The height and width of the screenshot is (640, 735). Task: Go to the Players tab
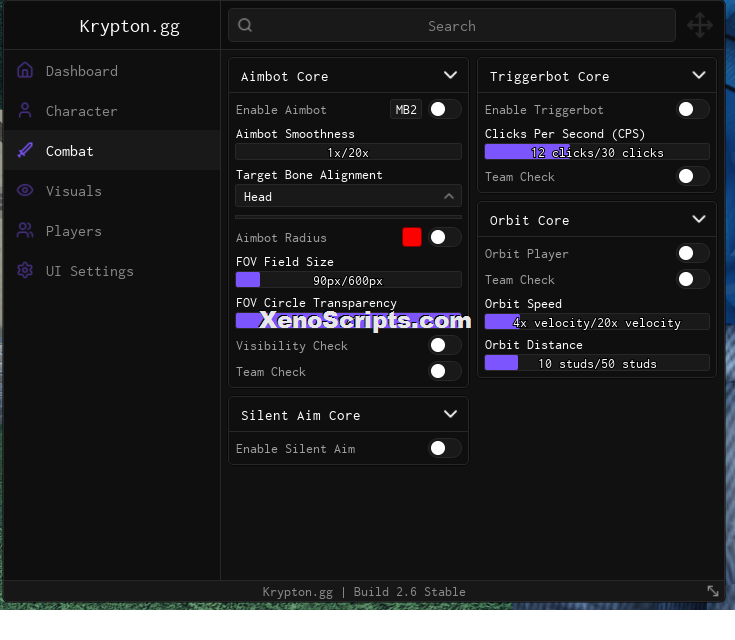[x=112, y=231]
